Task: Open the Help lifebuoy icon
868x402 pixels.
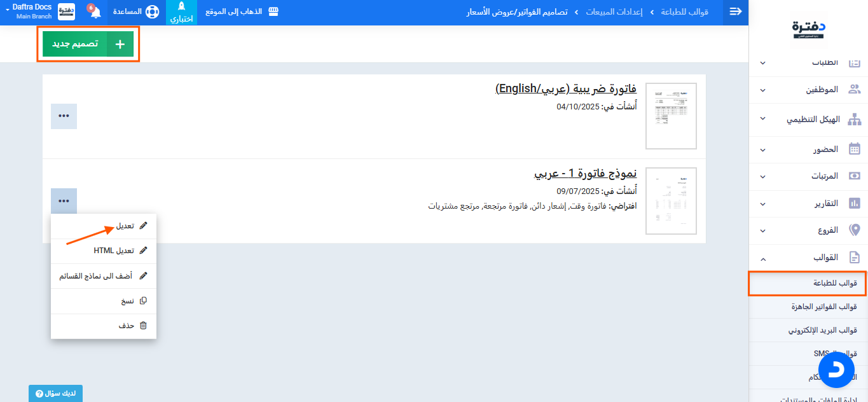Action: [x=152, y=12]
